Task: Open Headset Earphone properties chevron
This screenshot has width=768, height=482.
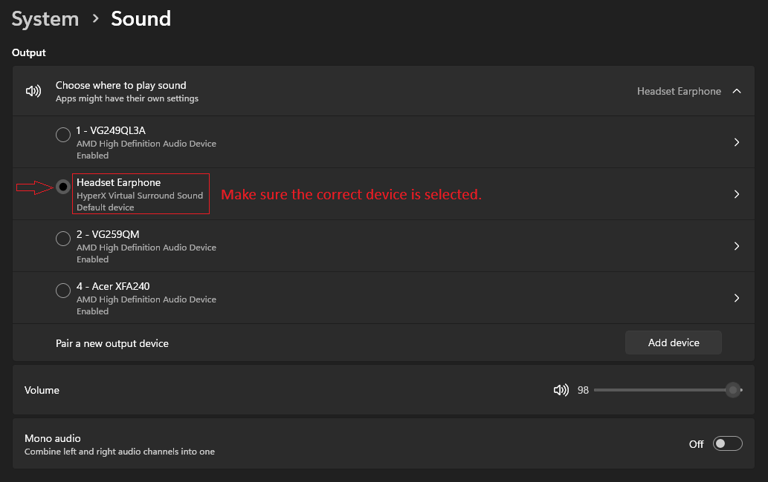Action: point(737,194)
